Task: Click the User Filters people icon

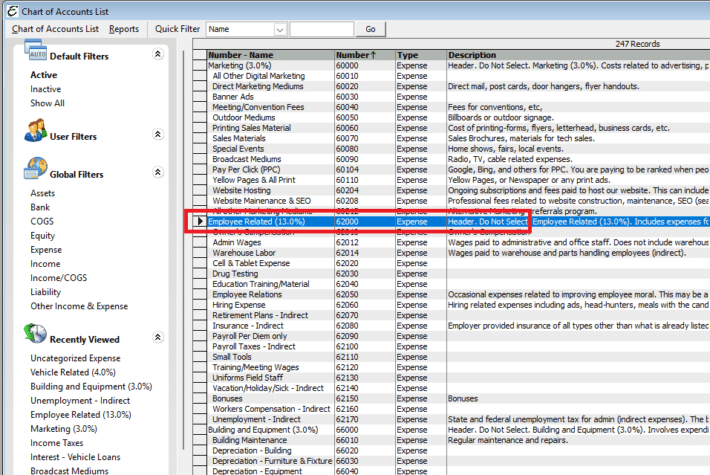Action: click(33, 133)
